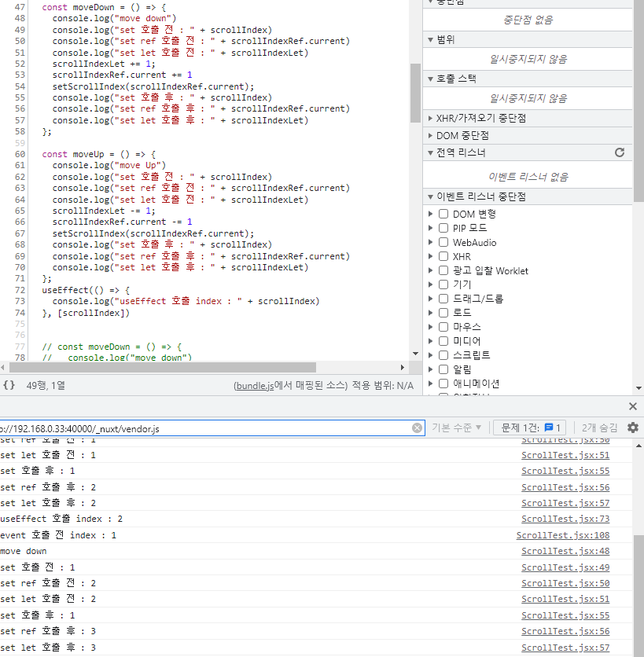This screenshot has width=644, height=657.
Task: Click the sidebar vertical scrollbar thumb
Action: click(638, 101)
